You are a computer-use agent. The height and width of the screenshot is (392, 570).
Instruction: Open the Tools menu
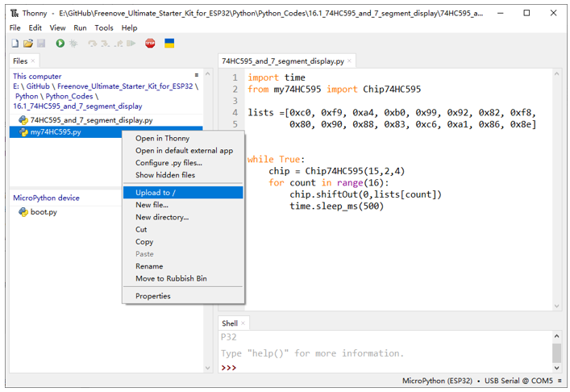104,27
